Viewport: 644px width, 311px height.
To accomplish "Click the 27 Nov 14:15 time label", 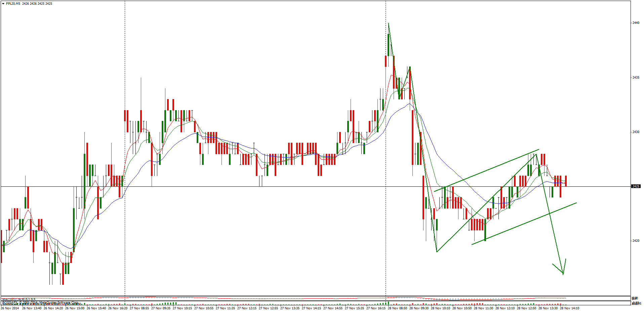I will (x=311, y=308).
